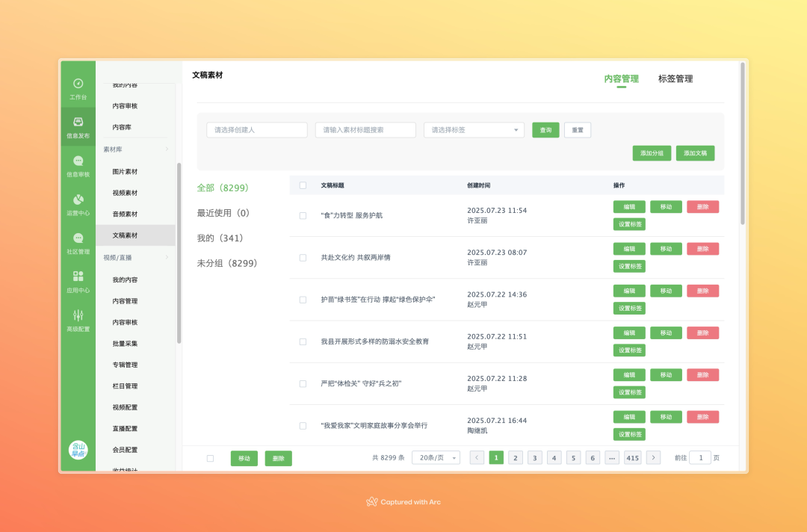Jump to last page 415
807x532 pixels.
pyautogui.click(x=633, y=457)
